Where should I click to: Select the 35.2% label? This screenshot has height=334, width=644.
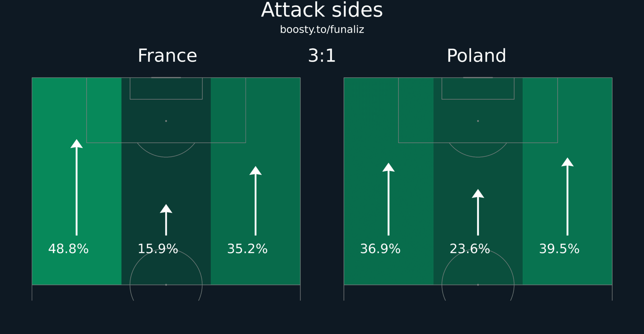(247, 249)
